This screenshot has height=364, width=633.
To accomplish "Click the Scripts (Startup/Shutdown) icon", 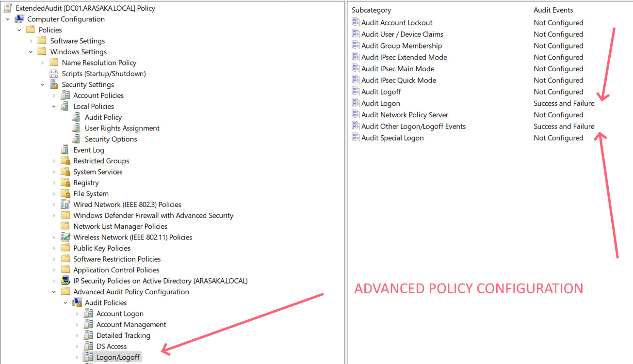I will click(54, 74).
